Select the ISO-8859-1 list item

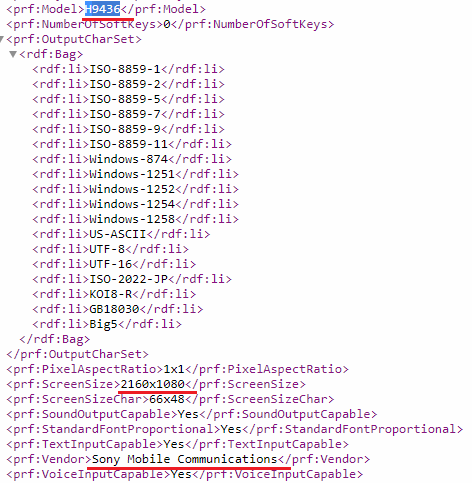[x=125, y=69]
